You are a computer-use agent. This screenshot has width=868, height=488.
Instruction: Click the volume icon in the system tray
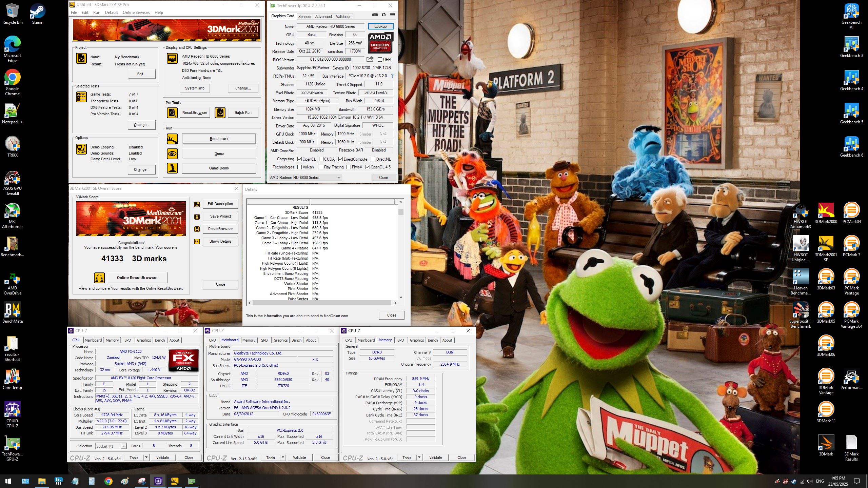(x=810, y=481)
